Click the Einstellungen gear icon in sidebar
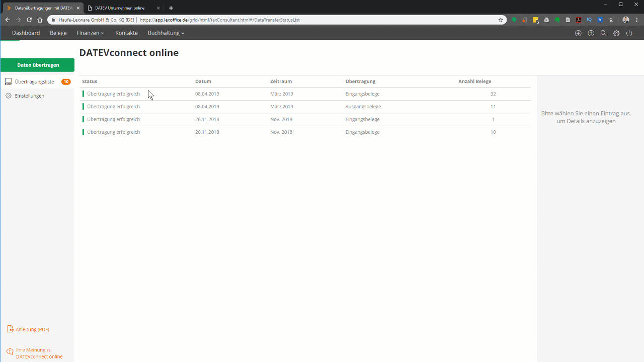 9,96
